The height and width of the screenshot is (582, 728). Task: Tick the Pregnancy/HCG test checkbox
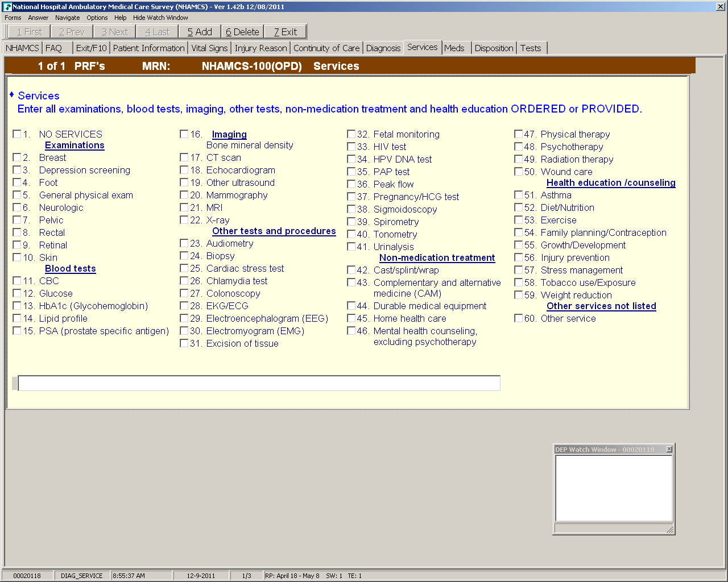pos(351,197)
